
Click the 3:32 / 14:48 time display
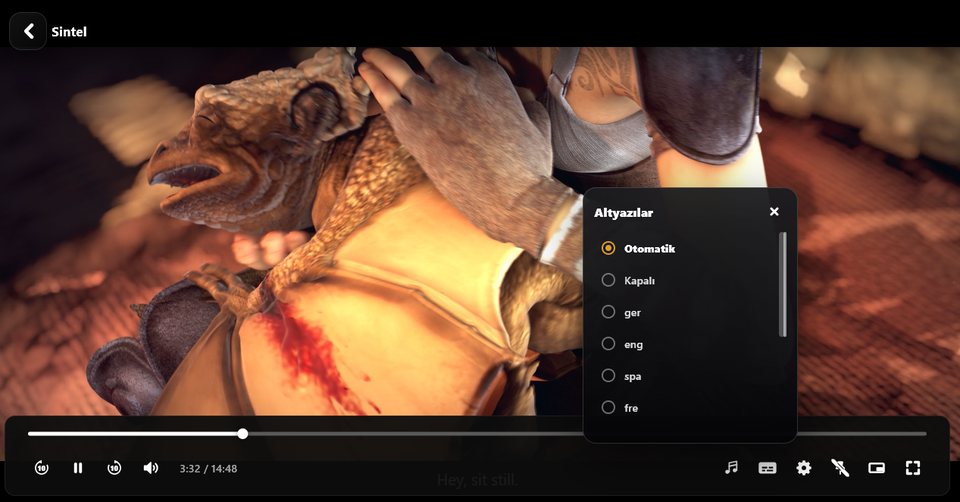pyautogui.click(x=208, y=468)
